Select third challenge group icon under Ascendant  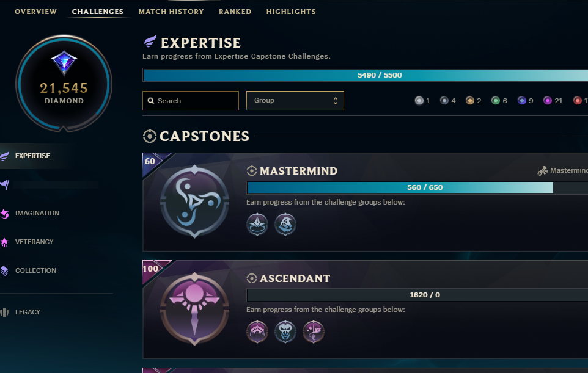[x=314, y=332]
